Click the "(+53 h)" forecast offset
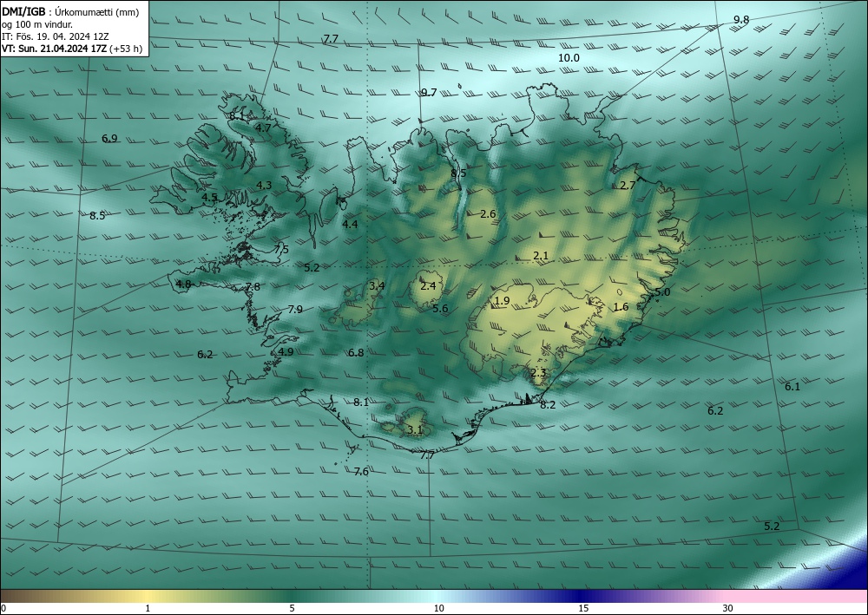The height and width of the screenshot is (615, 868). [126, 49]
